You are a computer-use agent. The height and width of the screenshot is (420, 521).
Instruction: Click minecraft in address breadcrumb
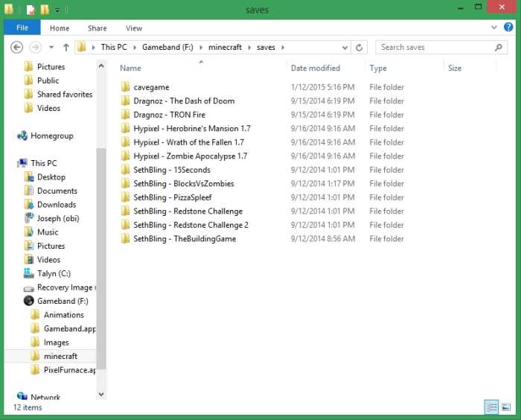click(225, 47)
